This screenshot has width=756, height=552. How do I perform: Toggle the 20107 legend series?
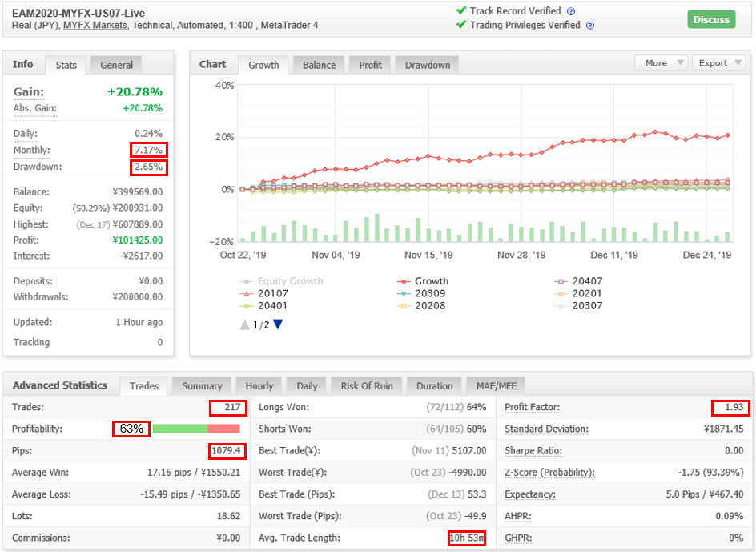[264, 293]
